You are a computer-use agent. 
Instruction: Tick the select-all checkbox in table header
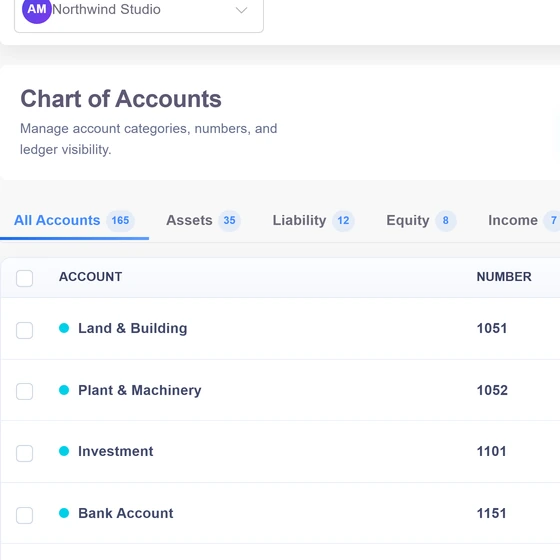(25, 278)
